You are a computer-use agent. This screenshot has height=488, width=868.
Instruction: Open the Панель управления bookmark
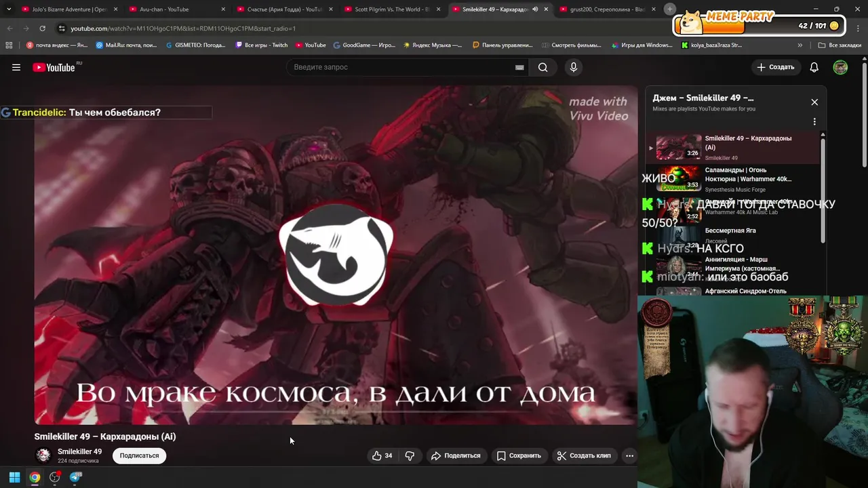[502, 45]
